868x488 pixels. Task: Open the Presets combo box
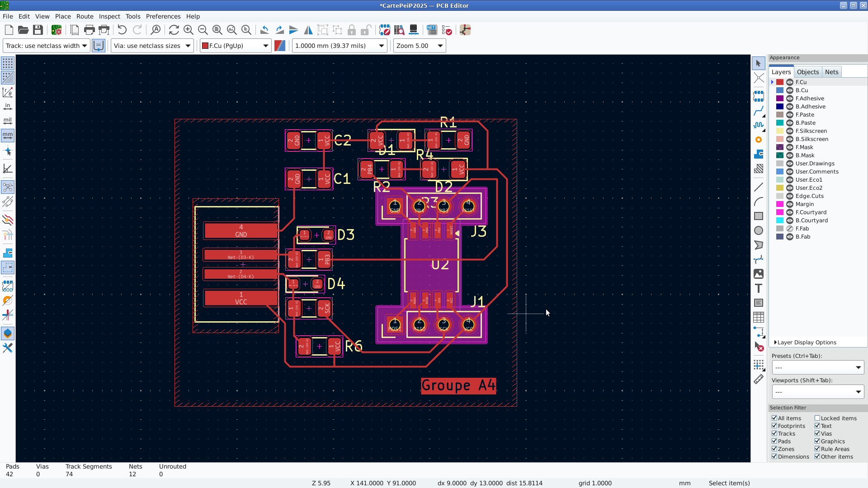(817, 367)
